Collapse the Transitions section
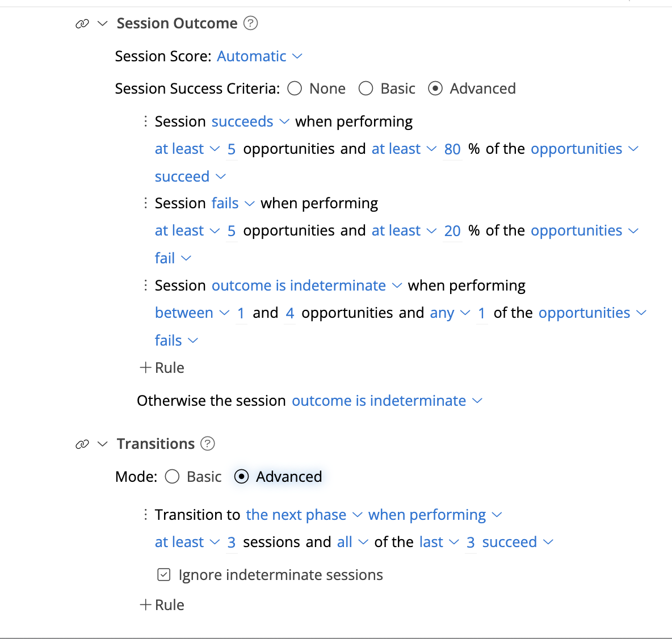The height and width of the screenshot is (639, 672). 102,444
